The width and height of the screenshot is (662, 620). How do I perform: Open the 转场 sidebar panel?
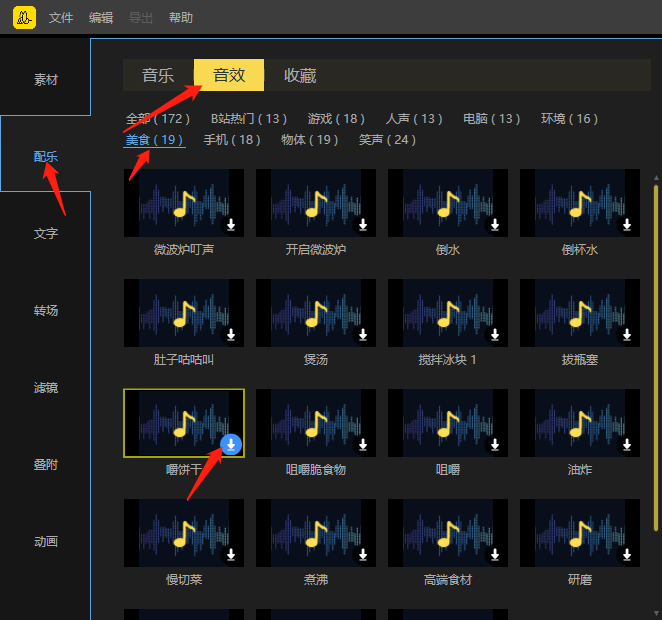46,310
